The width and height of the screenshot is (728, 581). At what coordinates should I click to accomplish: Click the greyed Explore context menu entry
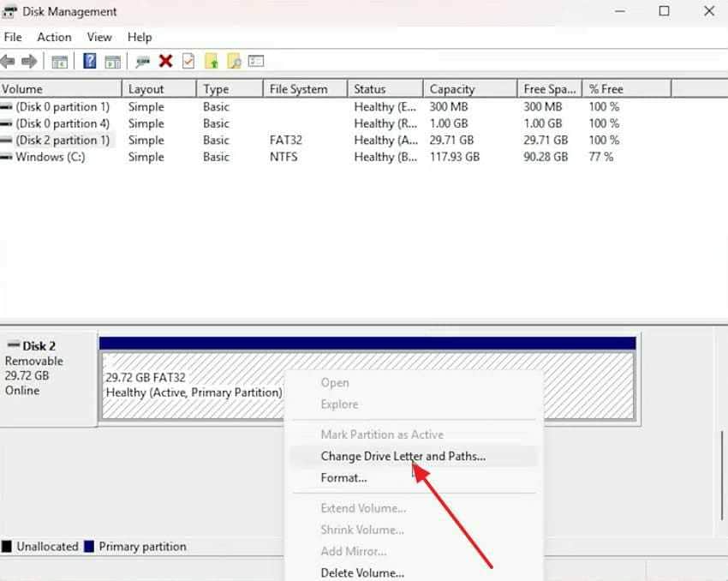coord(413,404)
